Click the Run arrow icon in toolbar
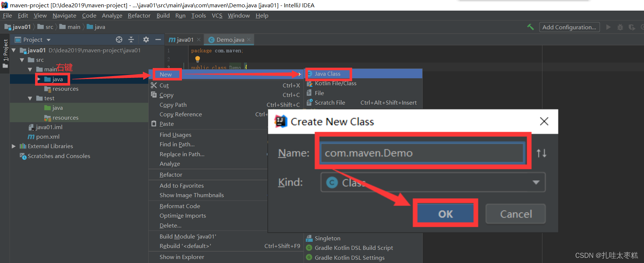 [x=608, y=27]
